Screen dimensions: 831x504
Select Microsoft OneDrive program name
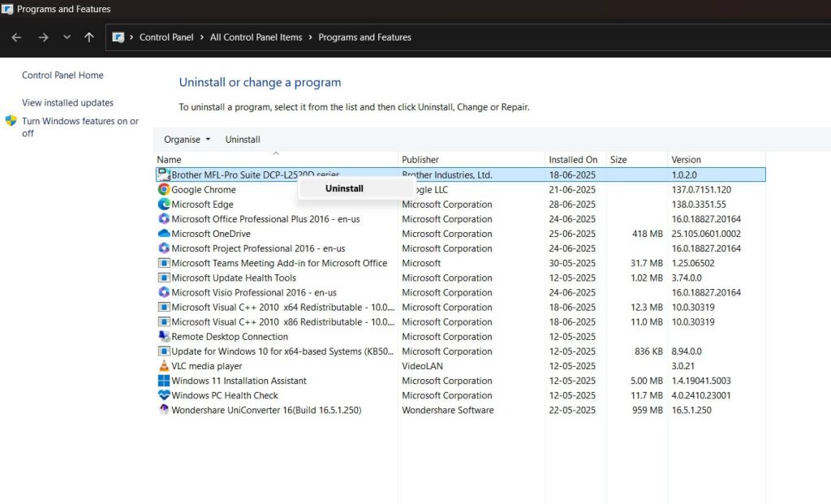coord(211,234)
